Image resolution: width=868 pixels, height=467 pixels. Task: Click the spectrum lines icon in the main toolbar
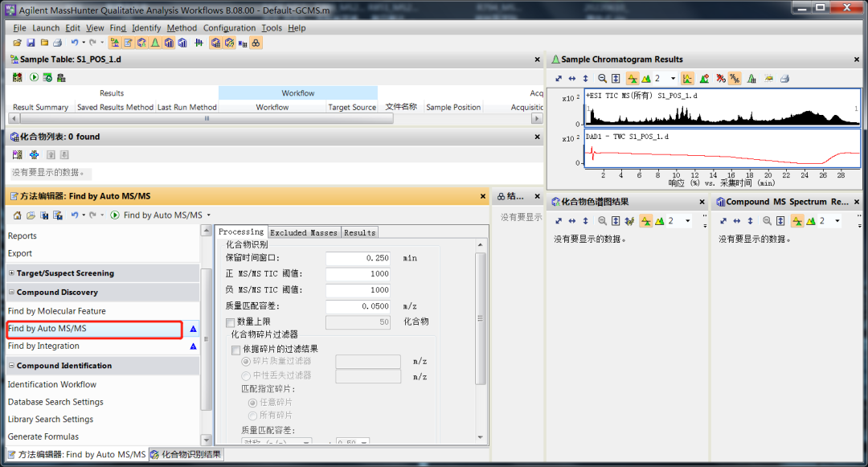point(199,43)
